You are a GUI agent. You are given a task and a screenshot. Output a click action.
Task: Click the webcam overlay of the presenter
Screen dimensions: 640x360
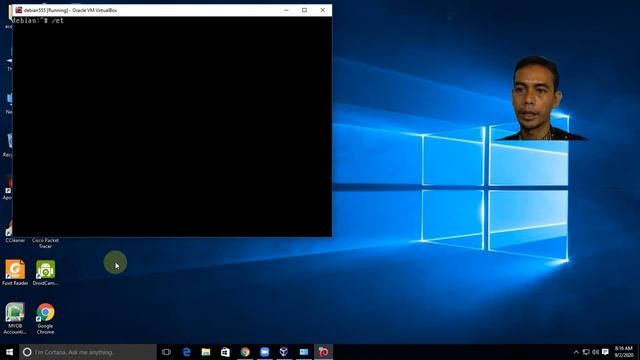[x=538, y=98]
